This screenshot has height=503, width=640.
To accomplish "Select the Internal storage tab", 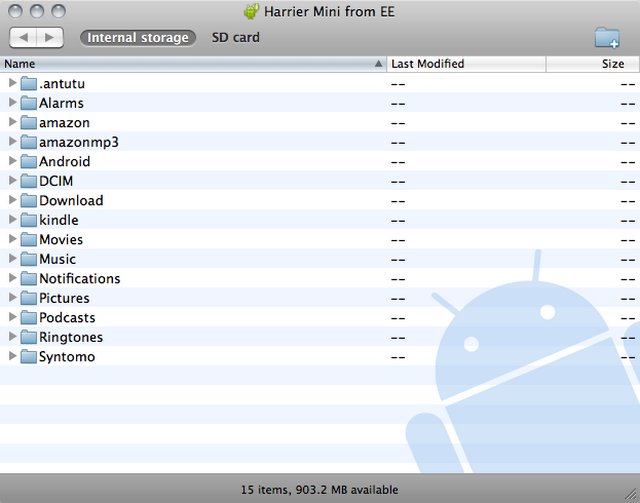I will pos(137,38).
